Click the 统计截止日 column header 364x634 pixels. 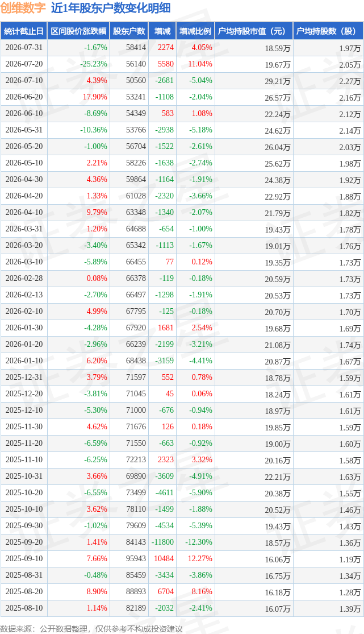[x=24, y=31]
